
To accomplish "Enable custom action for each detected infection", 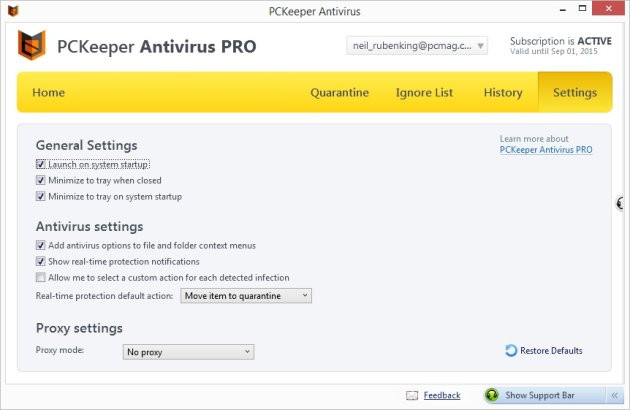I will click(x=41, y=277).
